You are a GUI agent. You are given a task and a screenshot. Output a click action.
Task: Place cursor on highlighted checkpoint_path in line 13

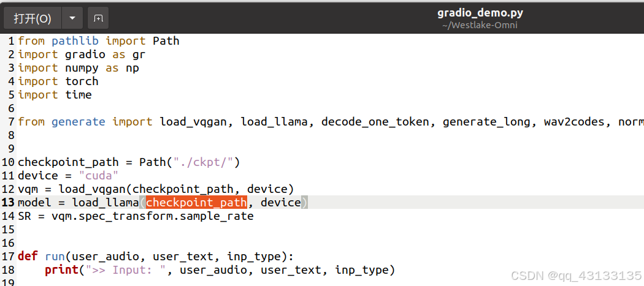(x=196, y=202)
